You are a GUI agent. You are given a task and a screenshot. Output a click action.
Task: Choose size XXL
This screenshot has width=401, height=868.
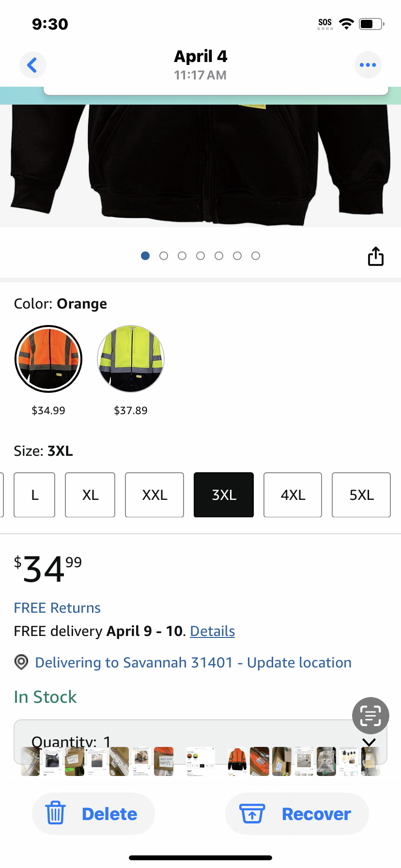tap(154, 495)
